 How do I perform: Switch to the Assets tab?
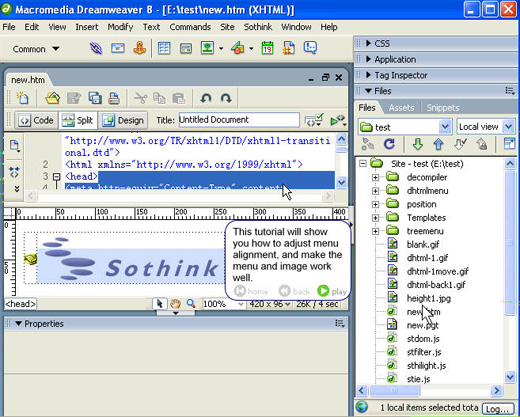tap(401, 108)
